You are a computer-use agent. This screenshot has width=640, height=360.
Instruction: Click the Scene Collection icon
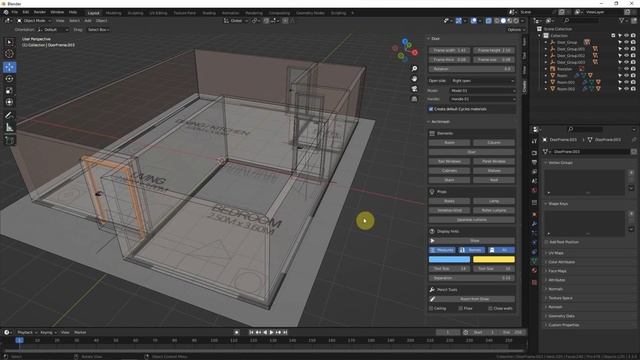point(539,29)
